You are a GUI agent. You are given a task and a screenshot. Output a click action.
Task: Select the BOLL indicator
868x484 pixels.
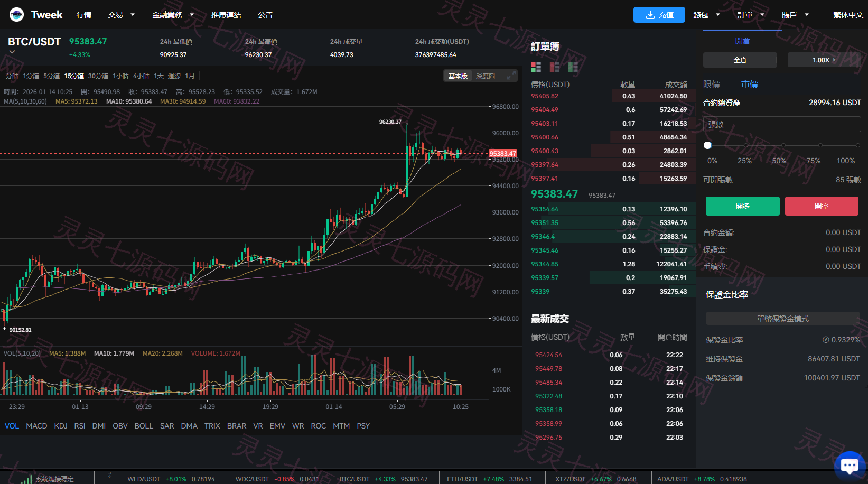[144, 426]
